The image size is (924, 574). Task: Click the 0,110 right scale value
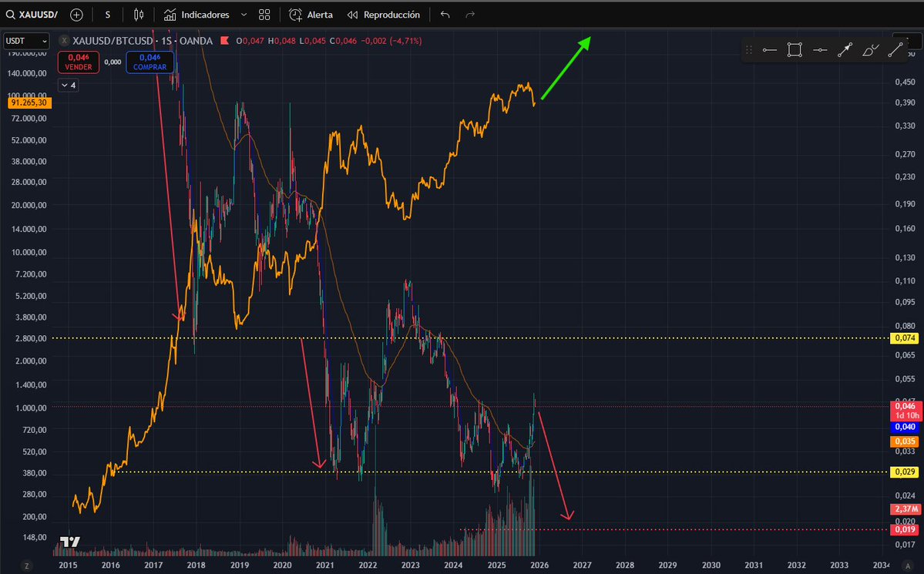click(x=906, y=280)
